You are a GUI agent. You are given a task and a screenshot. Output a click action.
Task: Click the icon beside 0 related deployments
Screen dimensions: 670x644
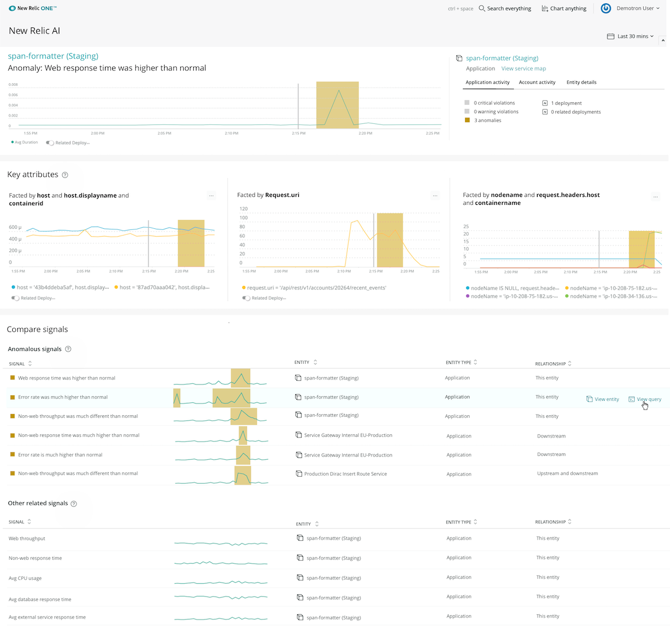[x=545, y=112]
